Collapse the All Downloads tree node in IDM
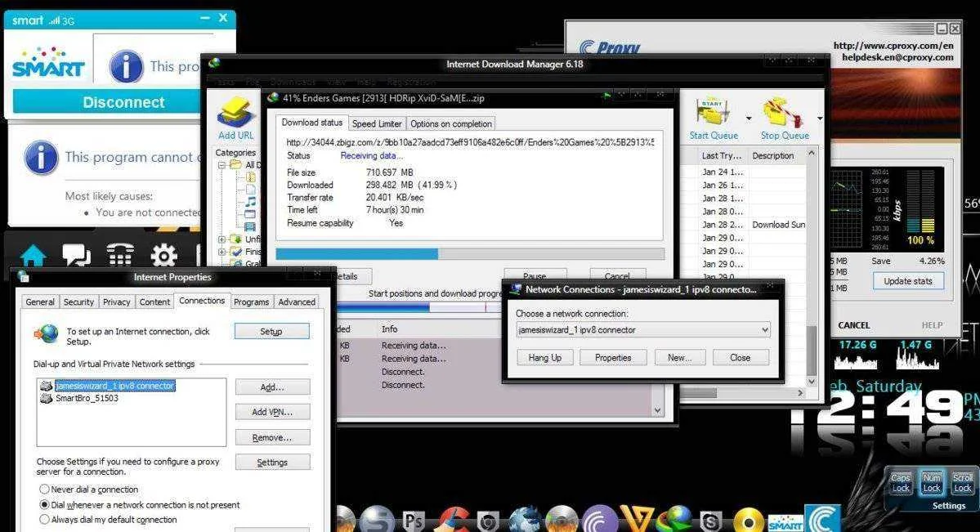980x532 pixels. [222, 165]
